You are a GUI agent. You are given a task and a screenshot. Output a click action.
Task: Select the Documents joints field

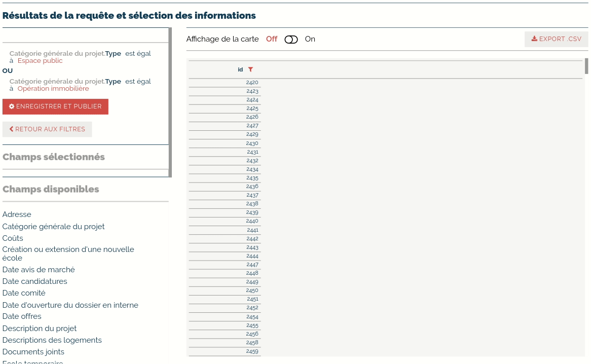coord(33,352)
